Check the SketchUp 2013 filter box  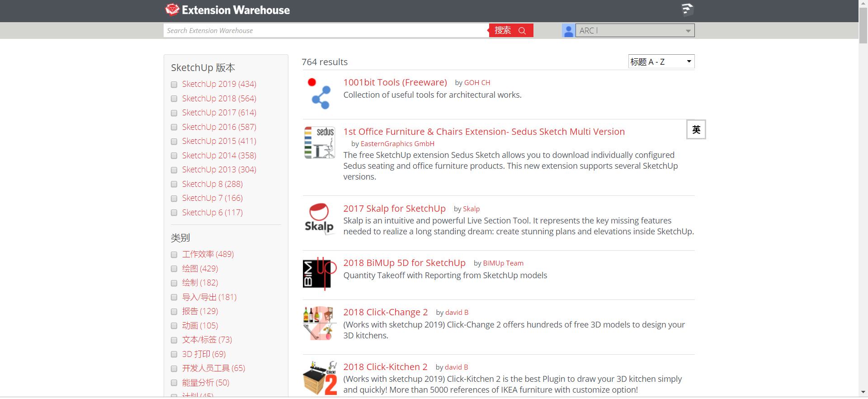[174, 170]
